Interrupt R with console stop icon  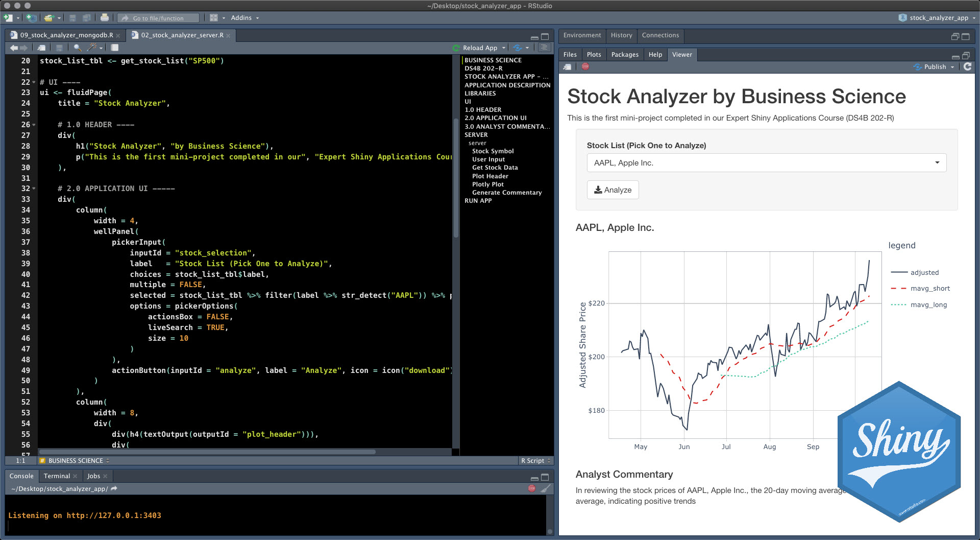click(532, 488)
